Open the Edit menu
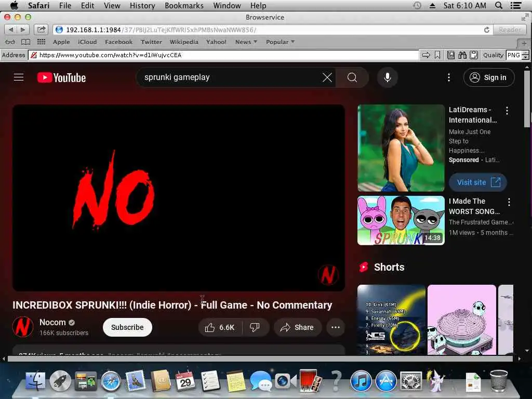532x399 pixels. [87, 5]
